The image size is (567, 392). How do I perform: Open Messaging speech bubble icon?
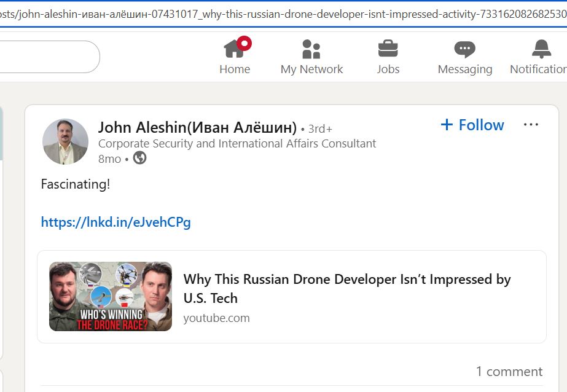[464, 49]
